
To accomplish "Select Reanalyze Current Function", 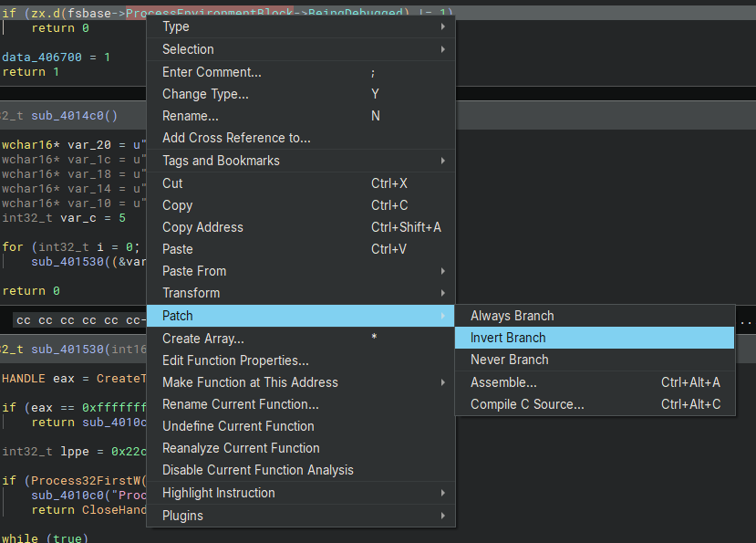I will tap(300, 448).
